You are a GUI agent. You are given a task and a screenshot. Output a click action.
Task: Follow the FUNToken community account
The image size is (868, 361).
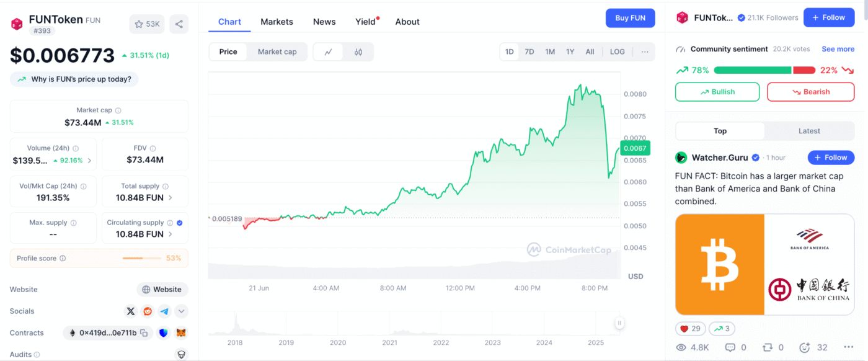click(x=829, y=17)
